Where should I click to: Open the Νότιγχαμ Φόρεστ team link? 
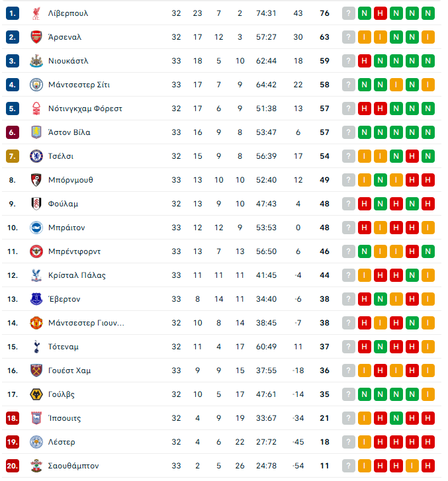pos(85,109)
